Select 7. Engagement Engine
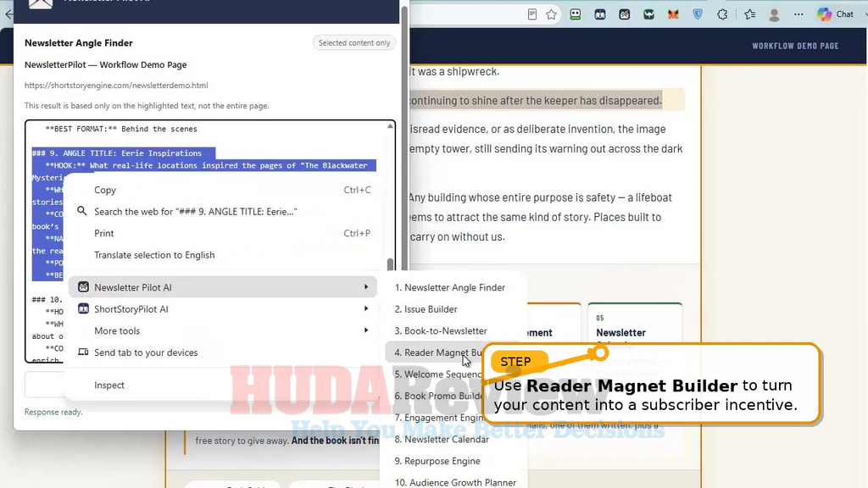868x488 pixels. point(435,417)
